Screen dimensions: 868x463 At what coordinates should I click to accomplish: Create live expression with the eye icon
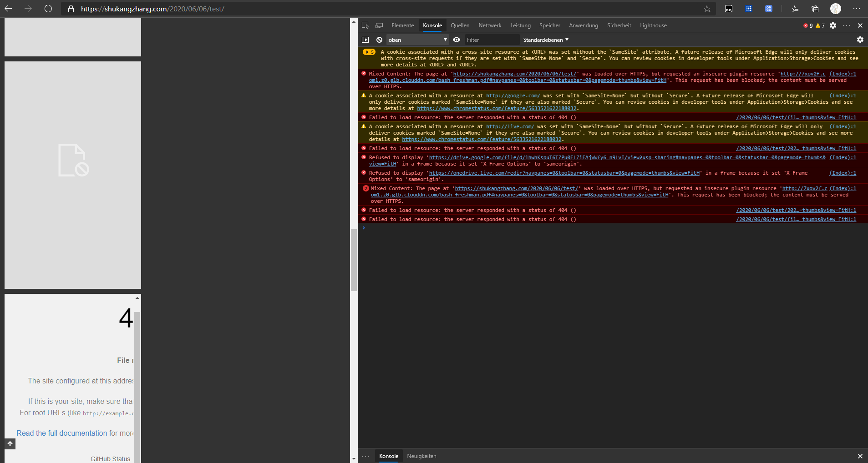[x=457, y=40]
